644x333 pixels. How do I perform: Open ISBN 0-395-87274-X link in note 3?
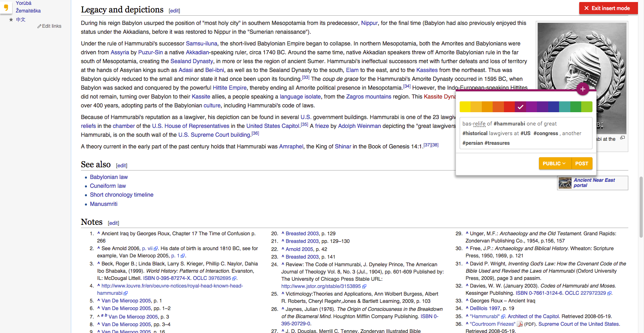coord(167,278)
